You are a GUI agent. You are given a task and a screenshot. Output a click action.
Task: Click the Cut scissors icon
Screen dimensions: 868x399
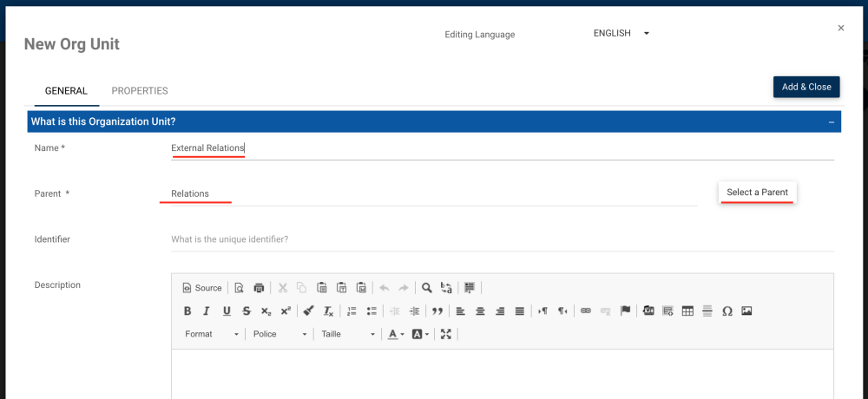click(x=283, y=288)
